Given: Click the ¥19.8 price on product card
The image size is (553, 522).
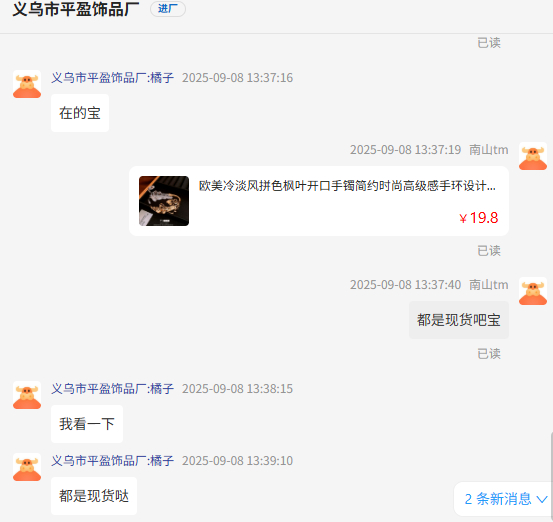Looking at the screenshot, I should [x=479, y=218].
